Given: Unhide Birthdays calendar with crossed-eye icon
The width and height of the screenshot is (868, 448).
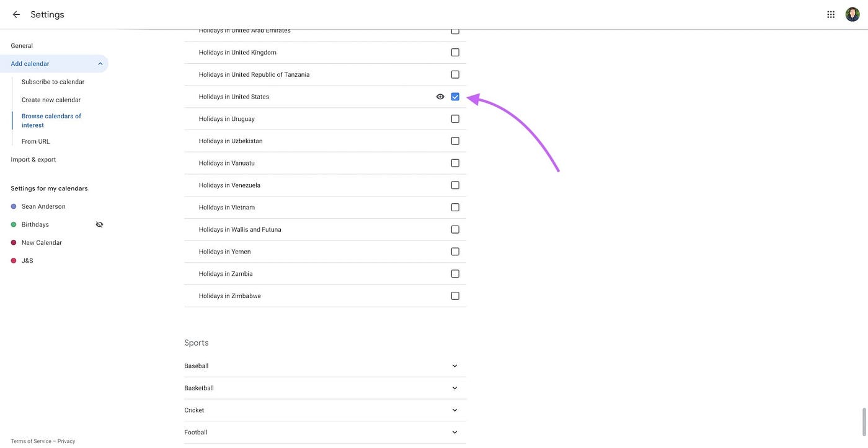Looking at the screenshot, I should (99, 224).
